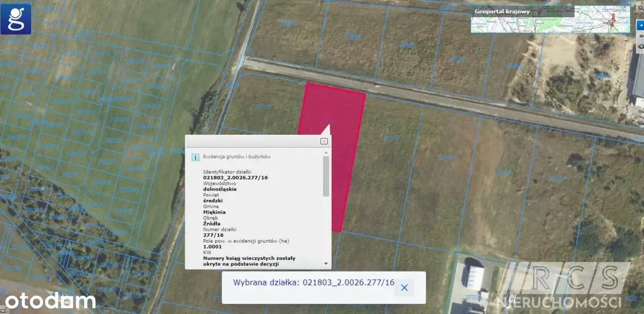This screenshot has height=314, width=644.
Task: Close the parcel information popup
Action: point(324,141)
